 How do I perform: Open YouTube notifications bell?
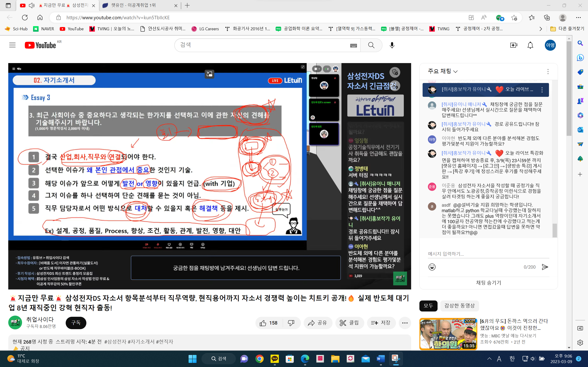[x=530, y=45]
